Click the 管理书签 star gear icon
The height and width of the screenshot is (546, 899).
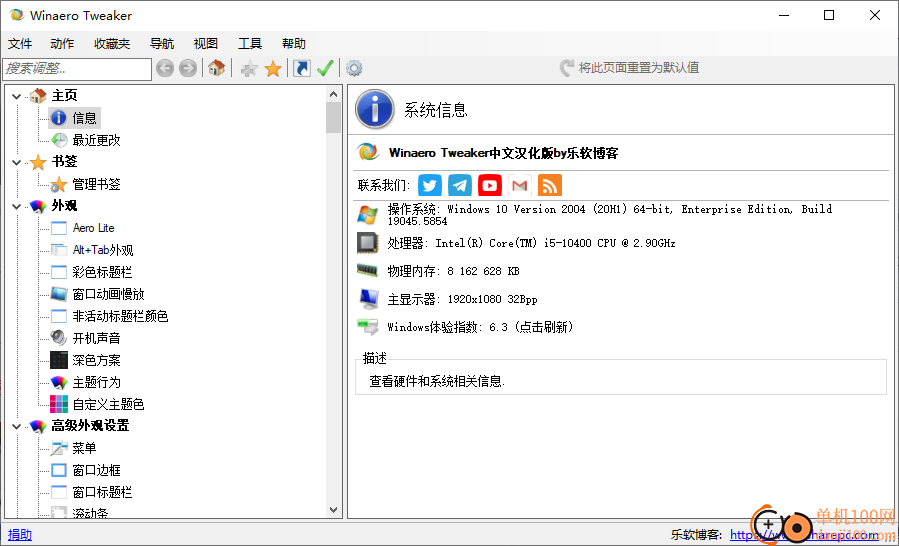pos(59,184)
